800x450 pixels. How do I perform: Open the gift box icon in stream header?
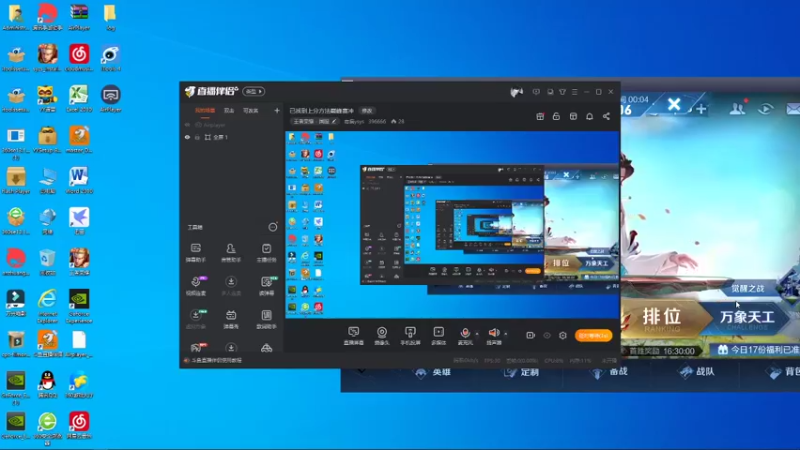pyautogui.click(x=540, y=116)
